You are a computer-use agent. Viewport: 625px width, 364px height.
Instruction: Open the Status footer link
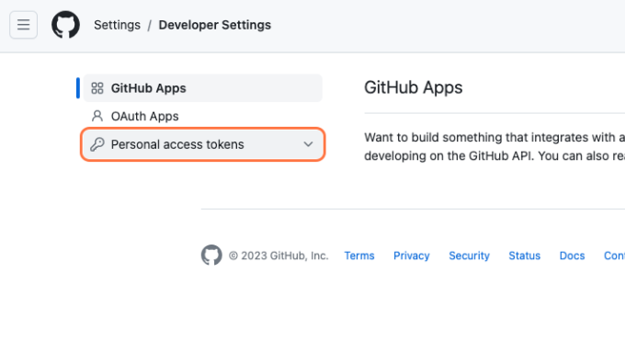[525, 256]
